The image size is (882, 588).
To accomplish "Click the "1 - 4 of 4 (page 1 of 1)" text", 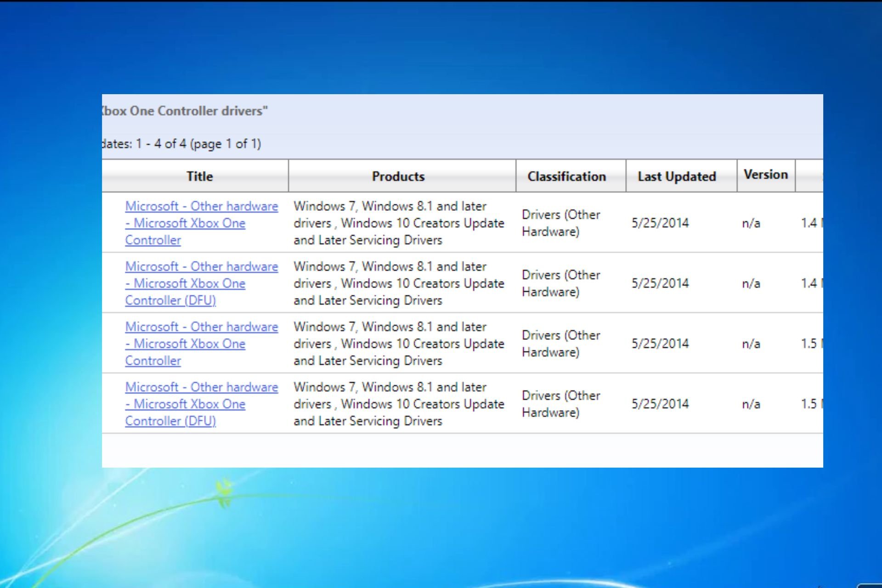I will (x=198, y=144).
